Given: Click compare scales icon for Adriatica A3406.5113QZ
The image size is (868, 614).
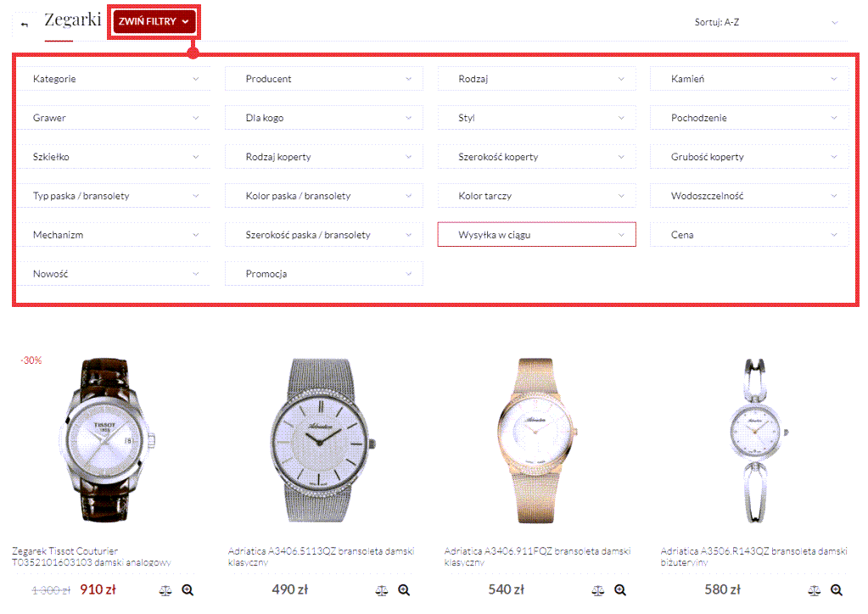Looking at the screenshot, I should pyautogui.click(x=383, y=590).
